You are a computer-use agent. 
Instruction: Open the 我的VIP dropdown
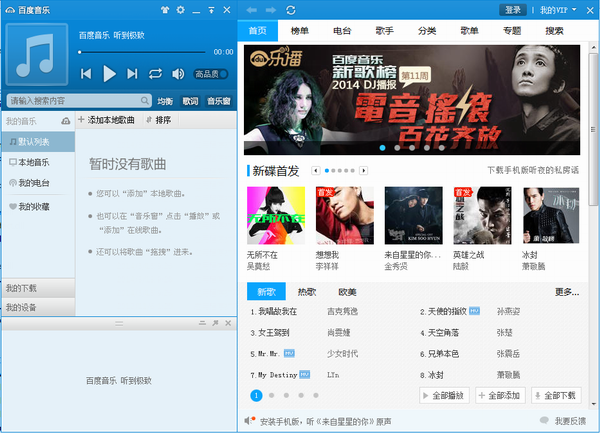tap(558, 10)
